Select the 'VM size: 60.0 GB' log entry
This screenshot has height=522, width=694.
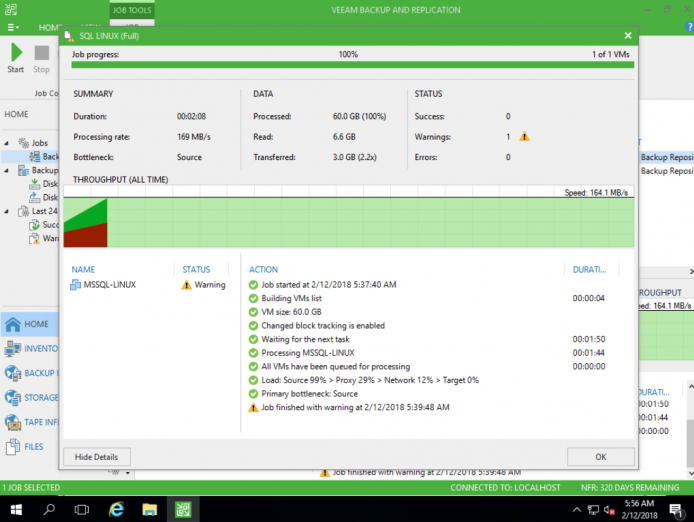point(291,312)
